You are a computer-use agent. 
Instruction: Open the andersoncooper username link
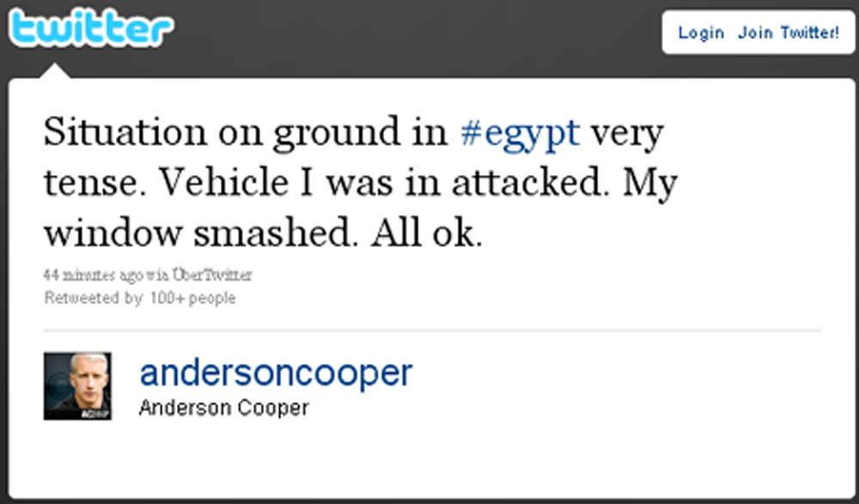pyautogui.click(x=276, y=373)
